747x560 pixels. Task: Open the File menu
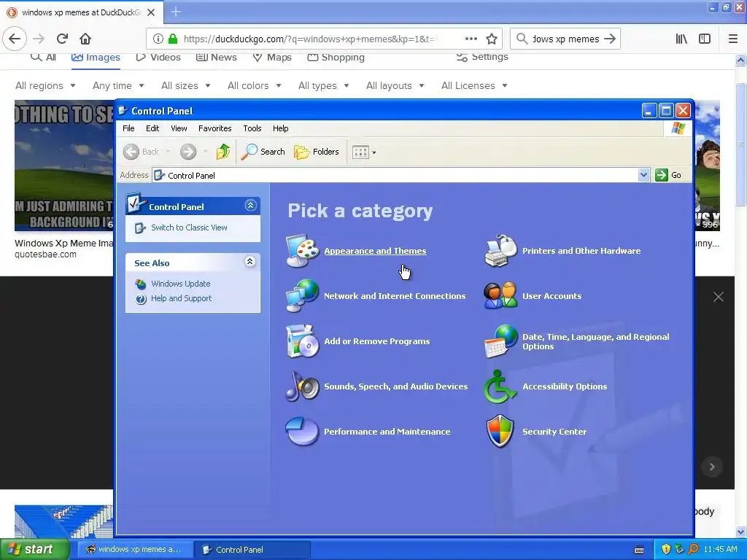pyautogui.click(x=128, y=128)
